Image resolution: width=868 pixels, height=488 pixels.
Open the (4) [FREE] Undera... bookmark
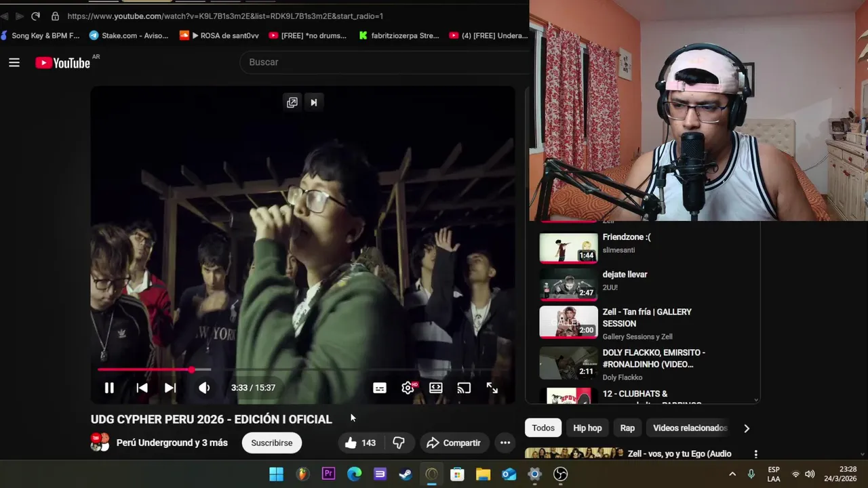click(488, 35)
